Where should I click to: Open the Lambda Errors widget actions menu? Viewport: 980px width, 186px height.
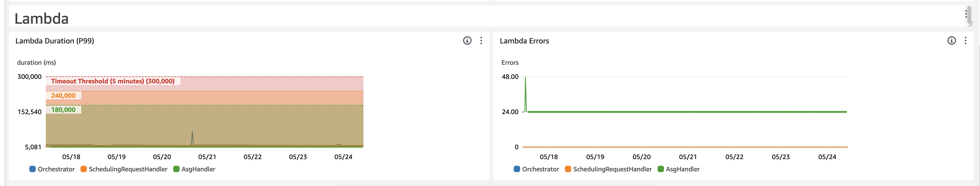[x=966, y=41]
